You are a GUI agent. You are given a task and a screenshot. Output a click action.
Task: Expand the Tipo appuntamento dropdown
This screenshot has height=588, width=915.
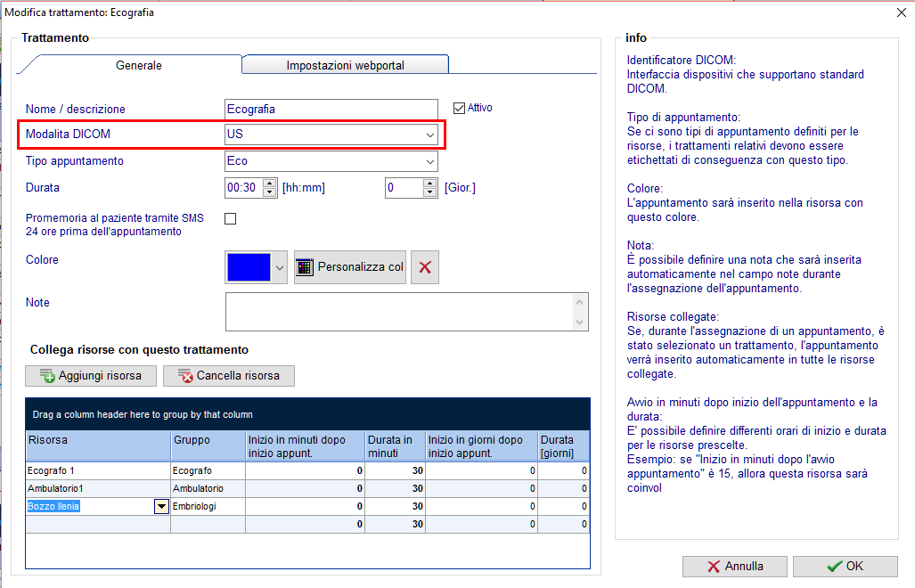[430, 161]
